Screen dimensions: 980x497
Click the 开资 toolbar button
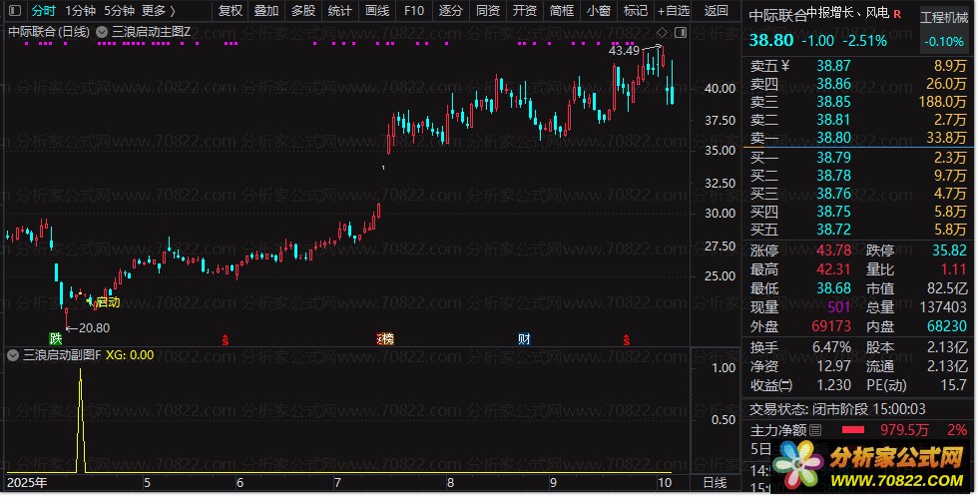pyautogui.click(x=525, y=11)
